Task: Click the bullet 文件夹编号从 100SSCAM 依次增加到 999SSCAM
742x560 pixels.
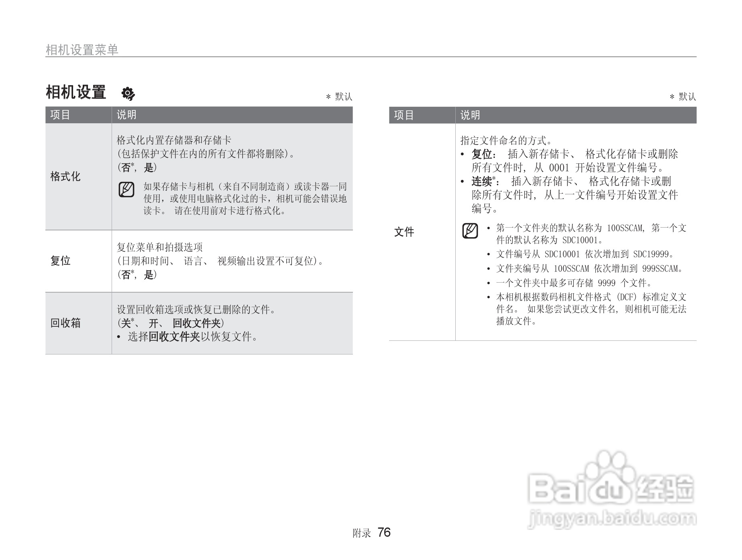Action: pos(585,269)
